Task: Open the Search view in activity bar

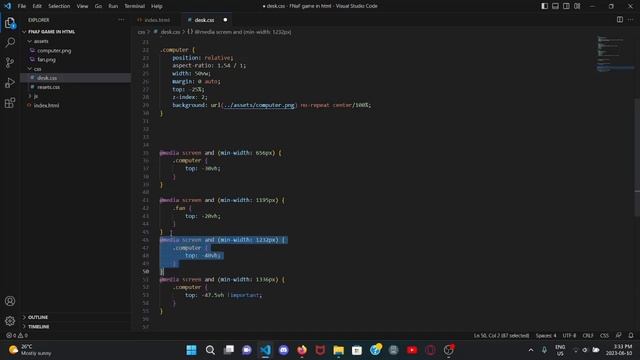Action: click(10, 42)
